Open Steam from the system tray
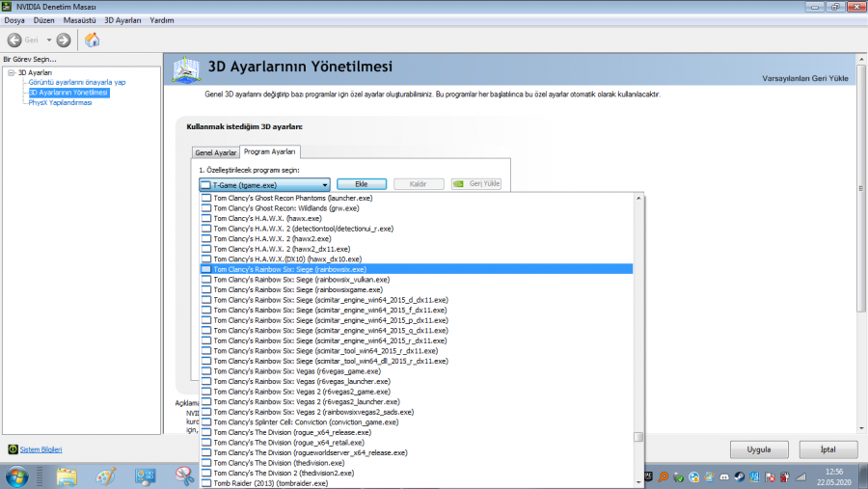The height and width of the screenshot is (489, 868). tap(740, 476)
